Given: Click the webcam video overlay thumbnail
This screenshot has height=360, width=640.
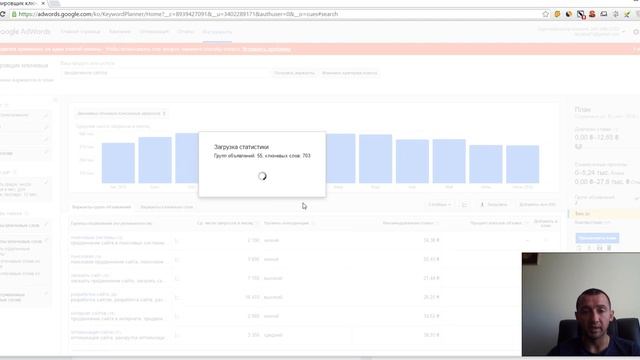Looking at the screenshot, I should [581, 304].
